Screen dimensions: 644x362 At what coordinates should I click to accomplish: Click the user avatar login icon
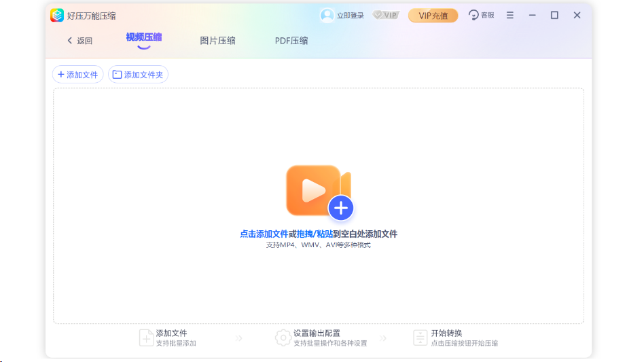[x=327, y=15]
